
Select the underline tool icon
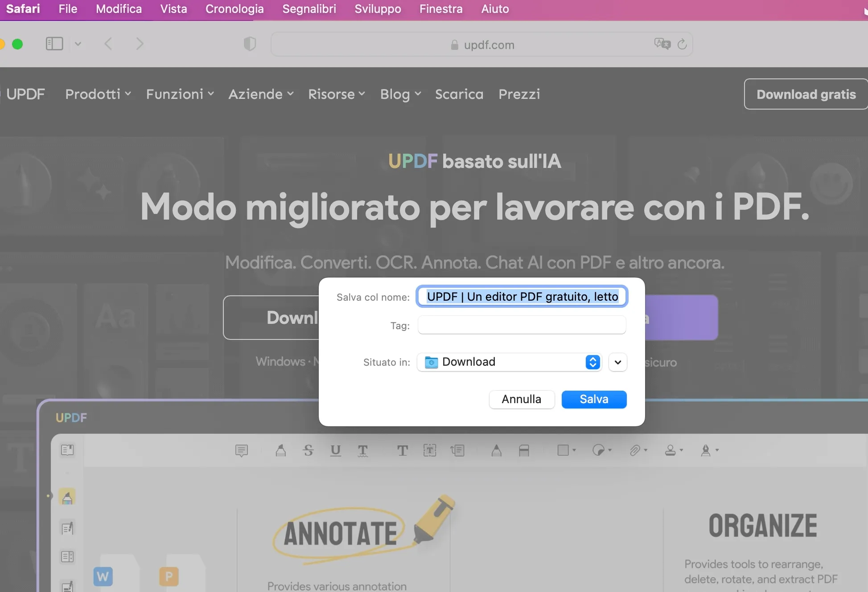coord(336,450)
